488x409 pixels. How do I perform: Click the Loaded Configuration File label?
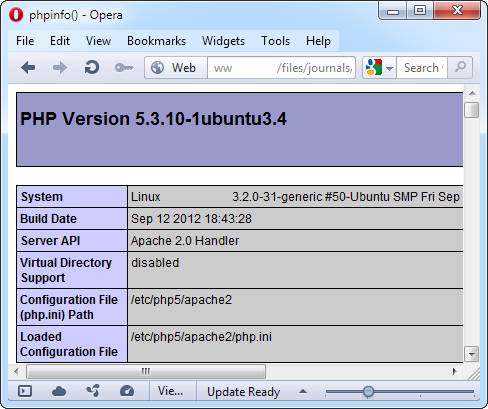tap(69, 344)
